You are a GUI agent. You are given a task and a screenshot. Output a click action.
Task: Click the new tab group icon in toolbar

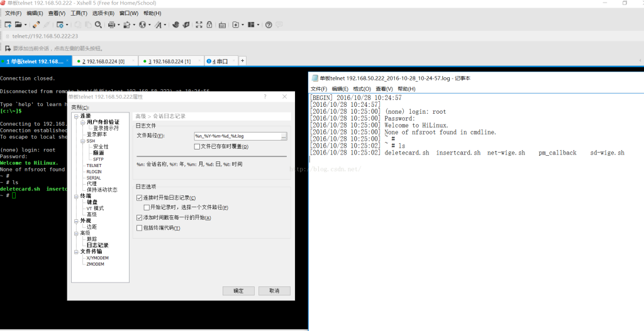tap(236, 24)
